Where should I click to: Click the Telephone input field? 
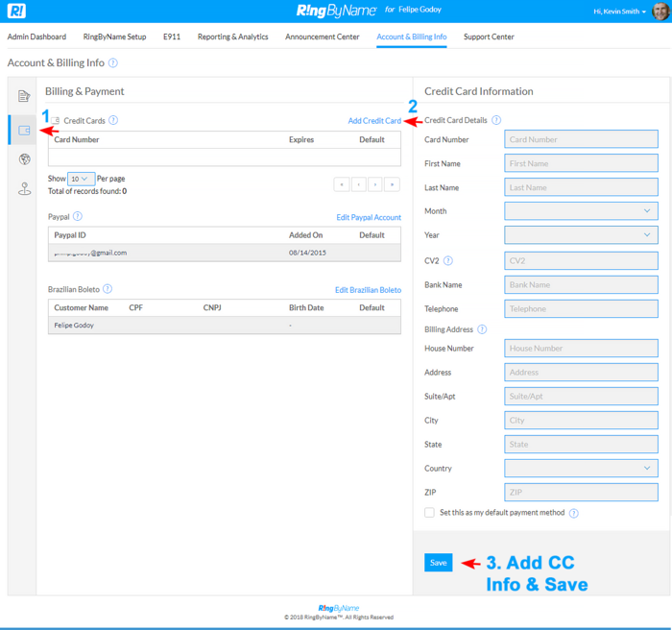[x=581, y=309]
